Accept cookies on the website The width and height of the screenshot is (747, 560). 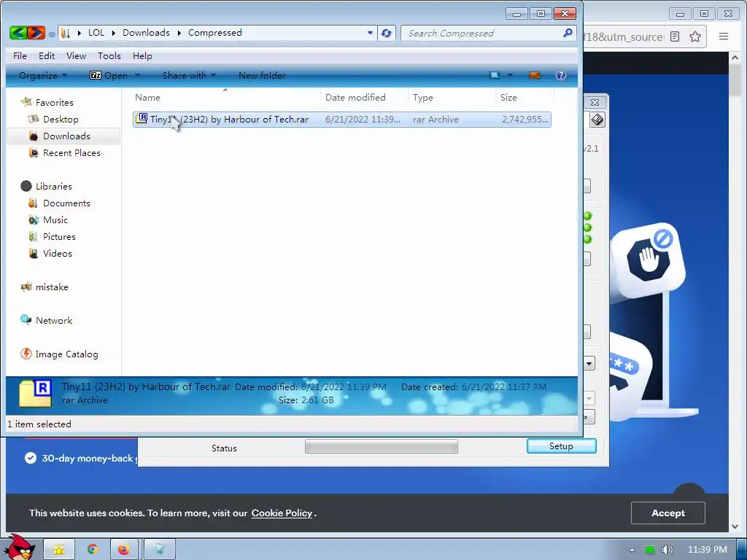pyautogui.click(x=668, y=513)
